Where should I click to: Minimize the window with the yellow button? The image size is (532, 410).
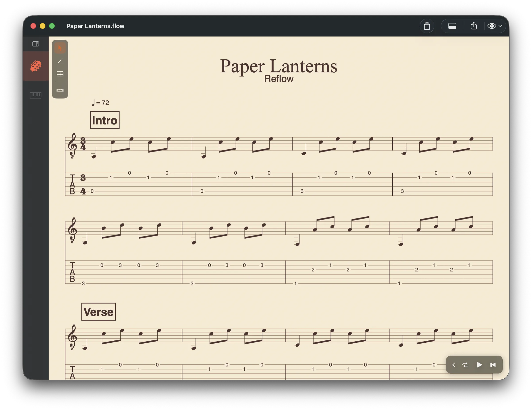(43, 26)
